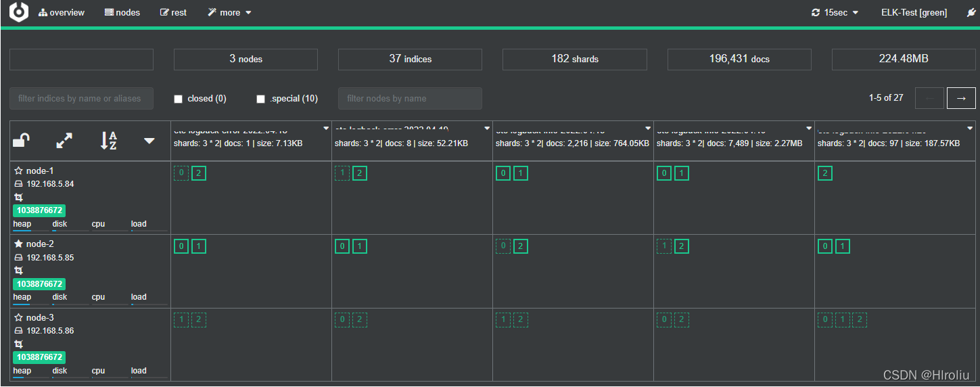Click the heap usage bar for node-1
Viewport: 980px width, 387px height.
click(x=31, y=231)
